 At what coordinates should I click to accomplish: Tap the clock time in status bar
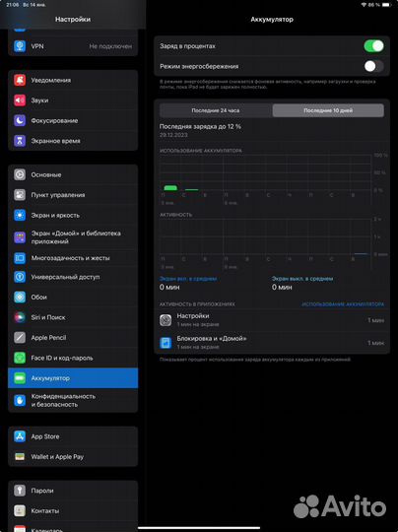[13, 5]
